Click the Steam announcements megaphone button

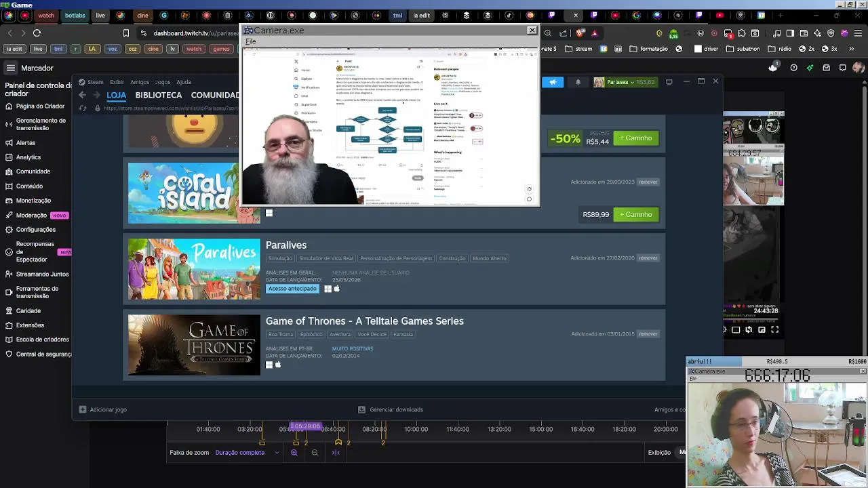pos(553,82)
